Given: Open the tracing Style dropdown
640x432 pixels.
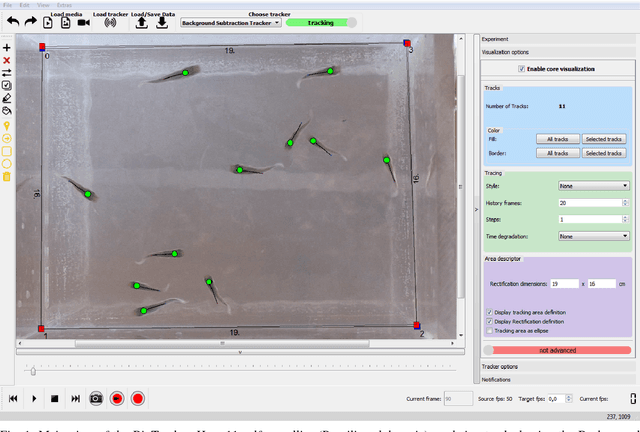Looking at the screenshot, I should tap(593, 185).
